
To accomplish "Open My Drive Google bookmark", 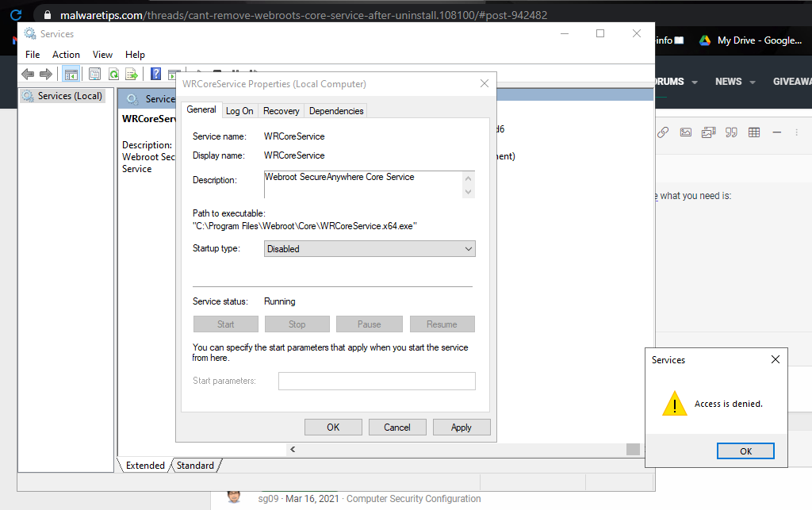I will tap(750, 40).
